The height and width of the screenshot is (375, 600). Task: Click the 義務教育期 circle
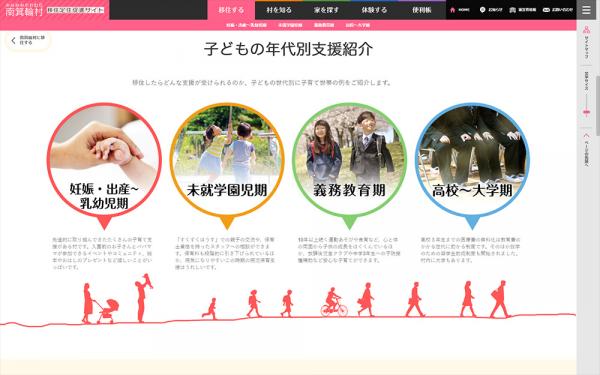coord(349,160)
